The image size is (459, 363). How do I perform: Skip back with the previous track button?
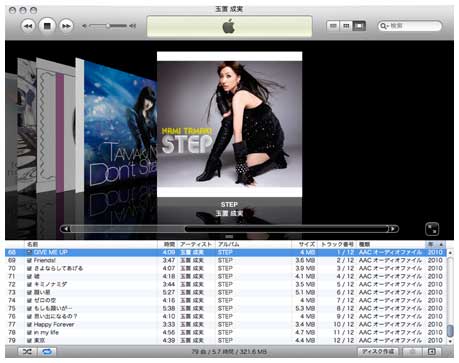(28, 26)
